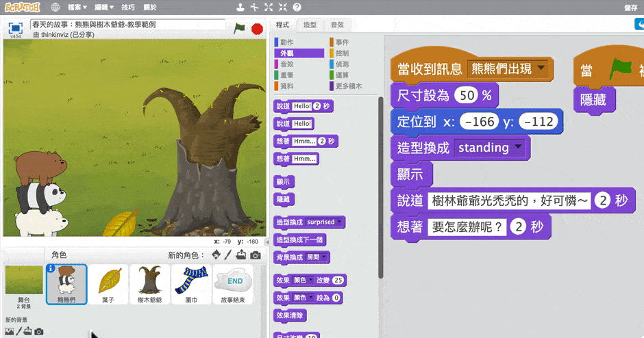Image resolution: width=644 pixels, height=338 pixels.
Task: Click the 50 size value field
Action: [467, 96]
